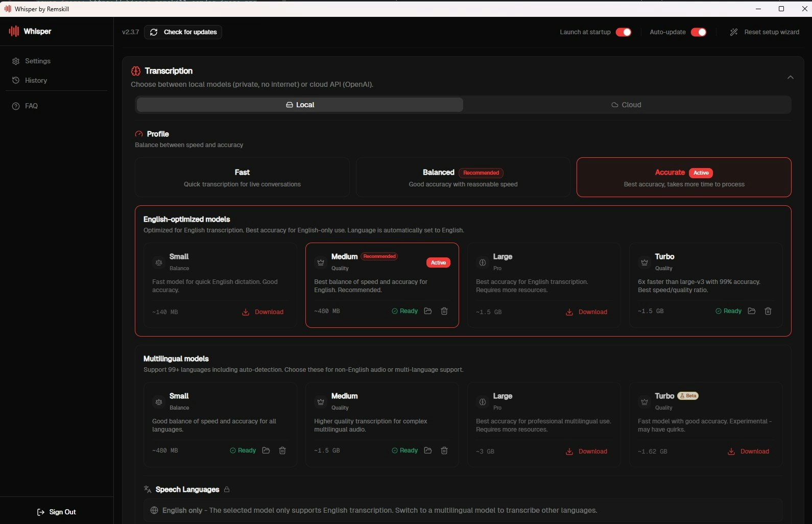Click Check for updates button

coord(183,32)
